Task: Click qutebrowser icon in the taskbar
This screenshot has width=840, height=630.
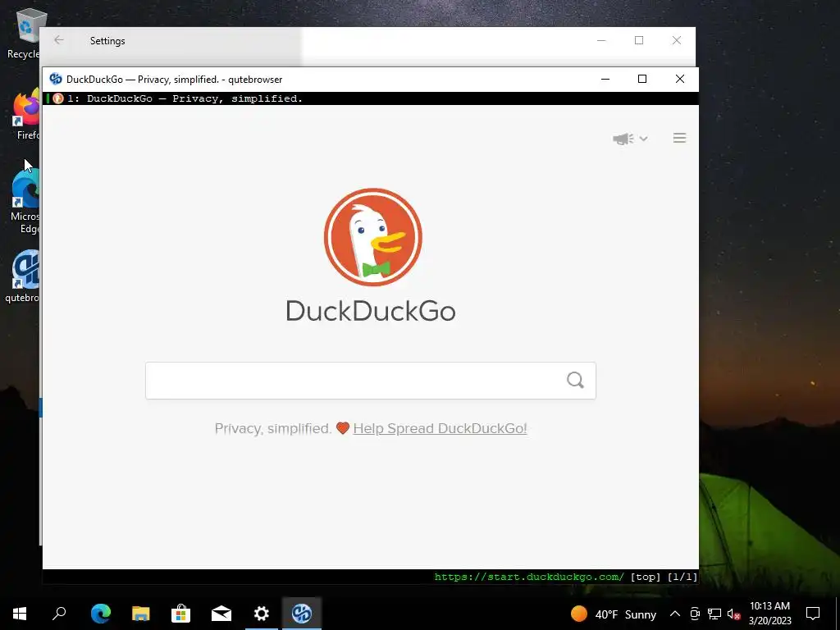Action: pyautogui.click(x=302, y=614)
